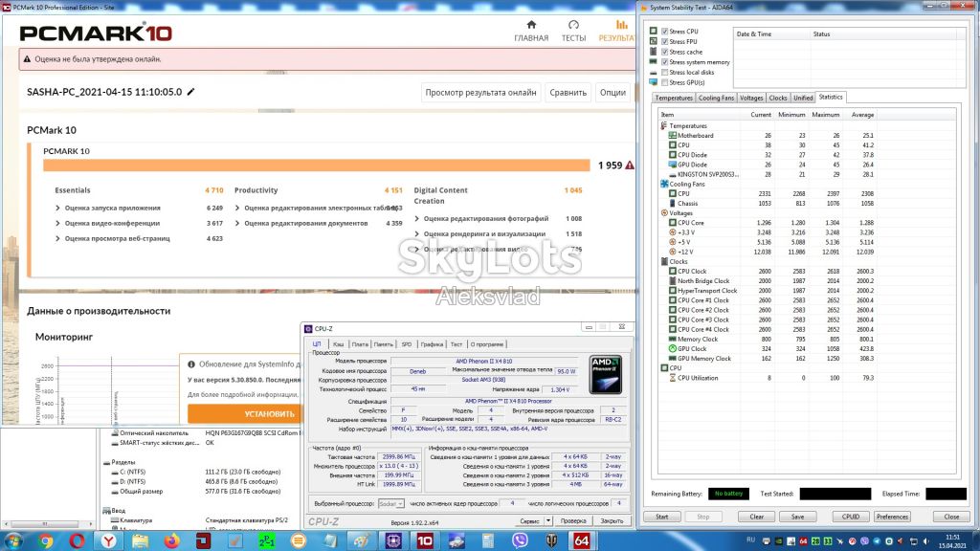Click the Preferences button in AIDA64
Viewport: 980px width, 551px height.
pos(892,517)
